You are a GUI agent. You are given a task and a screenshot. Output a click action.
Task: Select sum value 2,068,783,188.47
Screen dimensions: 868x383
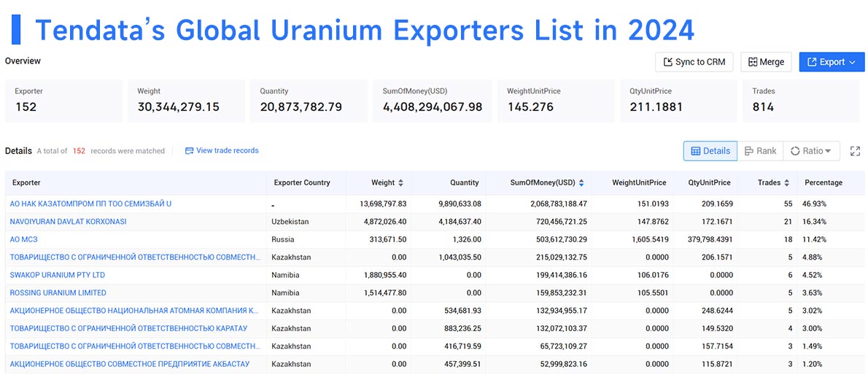coord(557,204)
